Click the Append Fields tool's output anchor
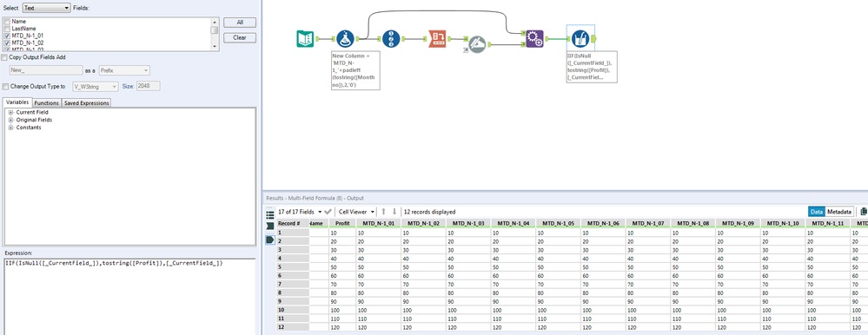 [x=547, y=39]
